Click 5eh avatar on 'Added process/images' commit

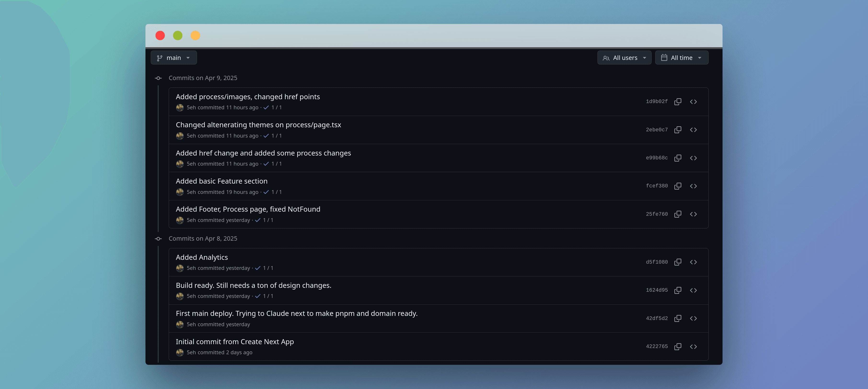(x=180, y=108)
